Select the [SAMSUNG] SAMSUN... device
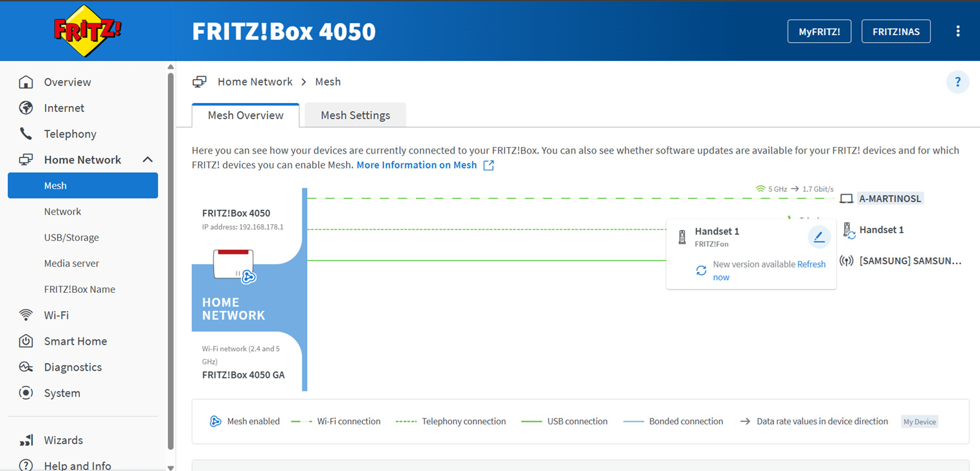 (x=911, y=261)
